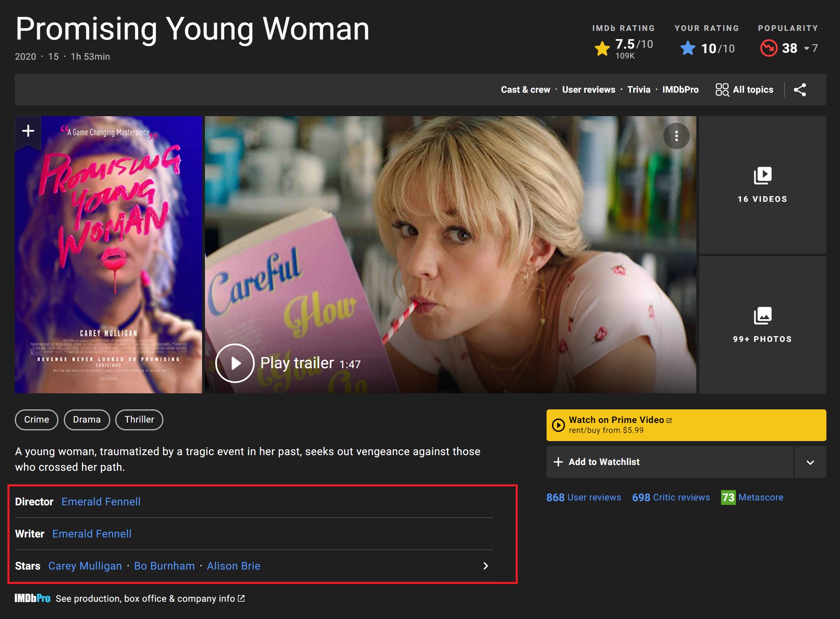Expand the Stars row chevron
Screen dimensions: 840x619
coord(486,566)
